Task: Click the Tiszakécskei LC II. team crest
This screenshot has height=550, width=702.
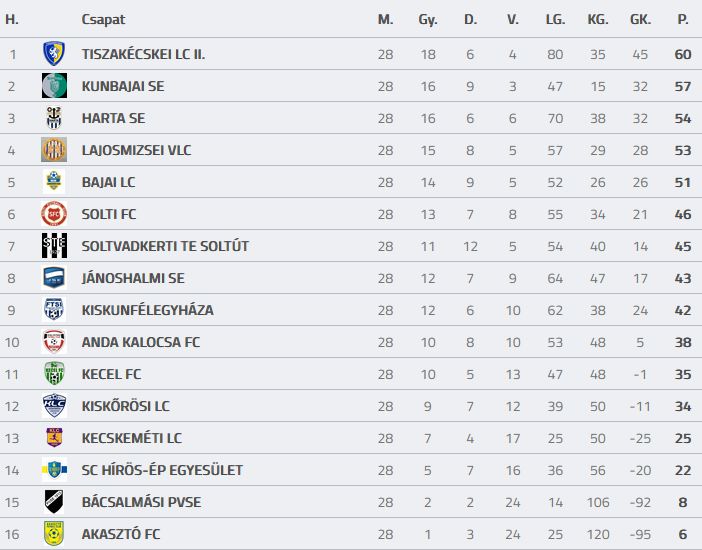Action: click(54, 54)
